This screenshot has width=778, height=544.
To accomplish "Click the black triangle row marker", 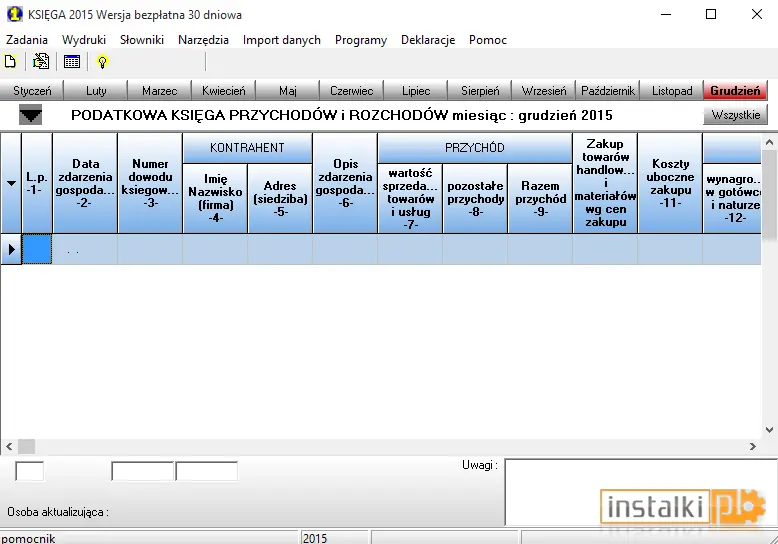I will 11,249.
